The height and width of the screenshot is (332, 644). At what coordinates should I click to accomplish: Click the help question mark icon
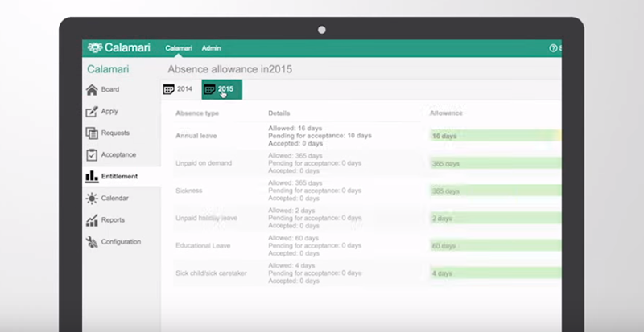click(553, 48)
